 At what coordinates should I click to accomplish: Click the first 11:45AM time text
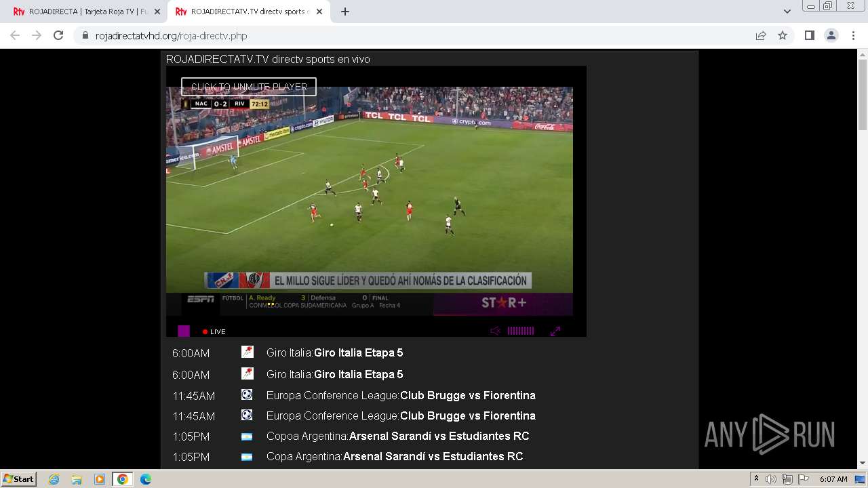coord(193,396)
